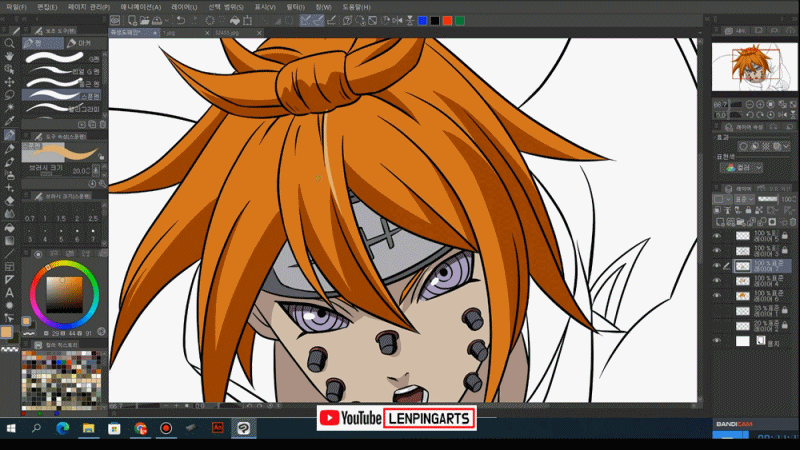
Task: Select the Blend tool in toolbox
Action: [9, 214]
